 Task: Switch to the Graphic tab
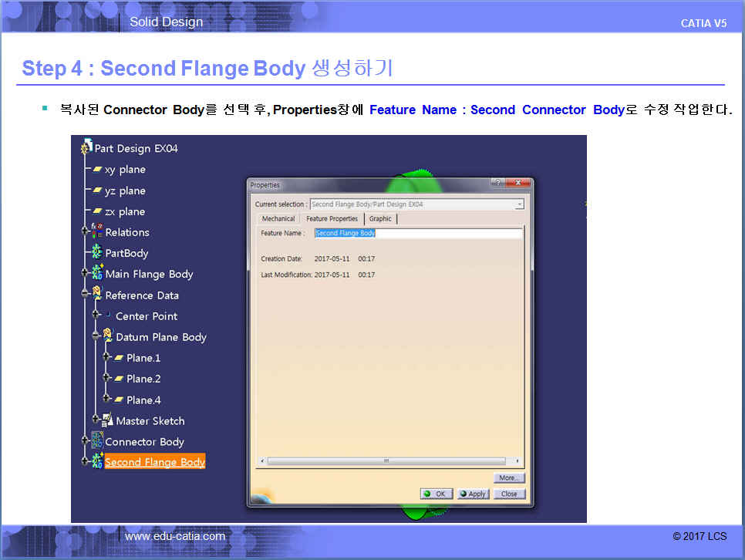click(x=380, y=219)
